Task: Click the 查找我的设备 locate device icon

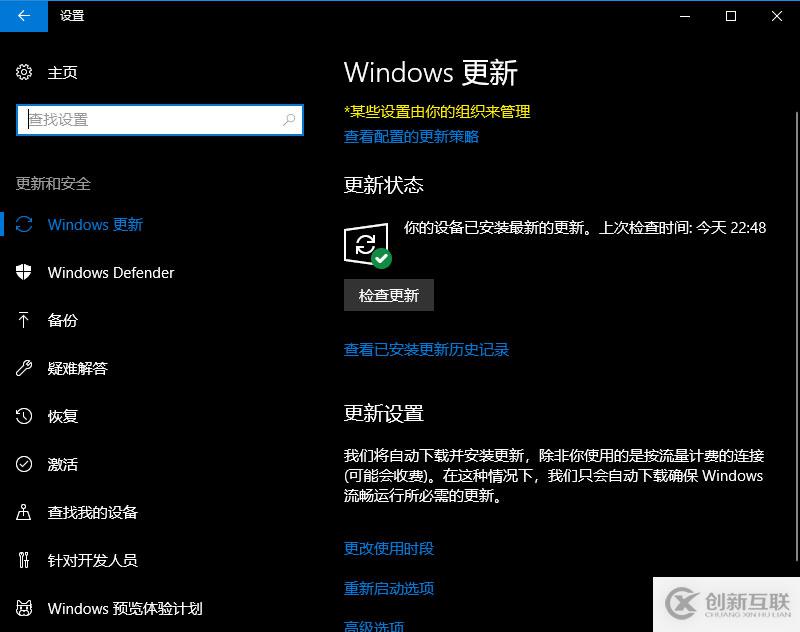Action: click(x=24, y=512)
